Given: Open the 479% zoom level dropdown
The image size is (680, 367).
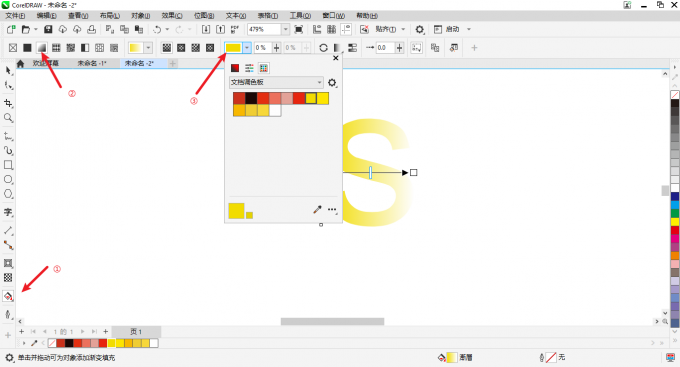Looking at the screenshot, I should [285, 29].
